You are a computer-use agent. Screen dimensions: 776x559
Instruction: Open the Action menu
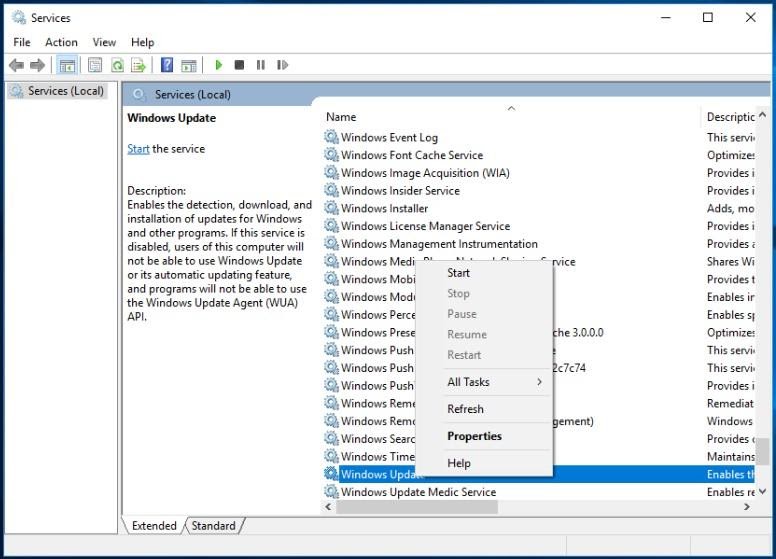pos(61,43)
